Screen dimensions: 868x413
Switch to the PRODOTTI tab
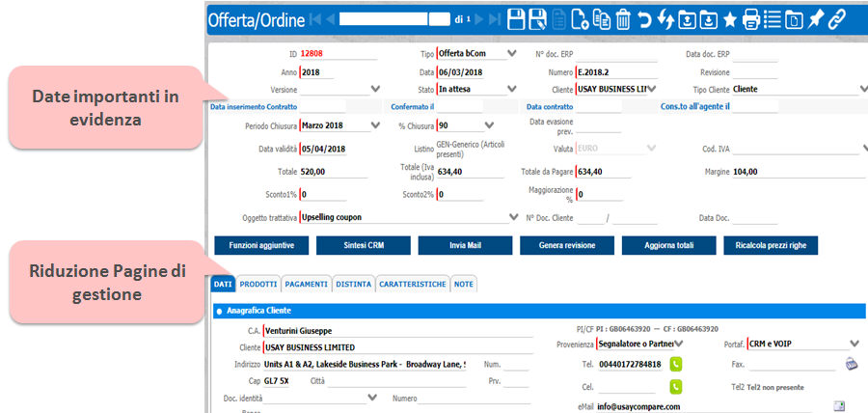coord(258,285)
